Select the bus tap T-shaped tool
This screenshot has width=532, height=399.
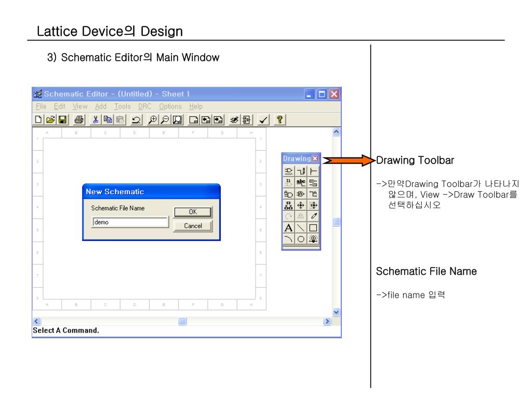pyautogui.click(x=313, y=171)
